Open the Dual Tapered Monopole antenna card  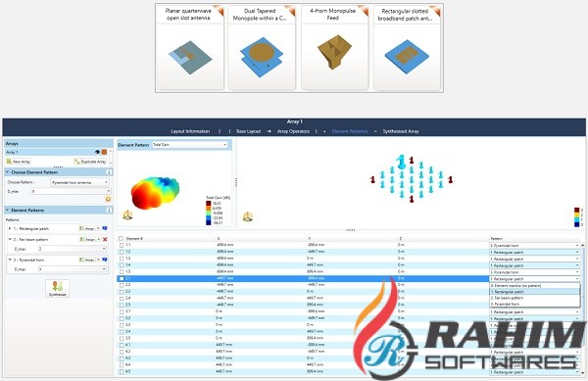262,48
